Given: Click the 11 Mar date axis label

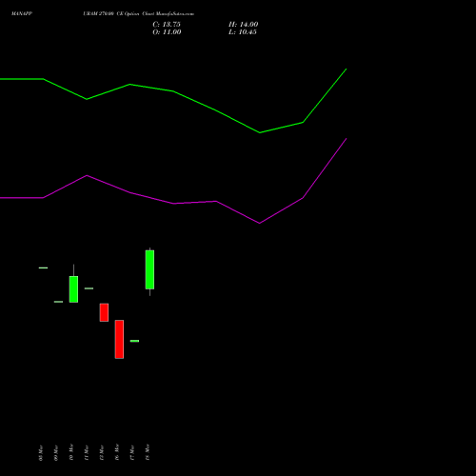Looking at the screenshot, I should (x=87, y=453).
